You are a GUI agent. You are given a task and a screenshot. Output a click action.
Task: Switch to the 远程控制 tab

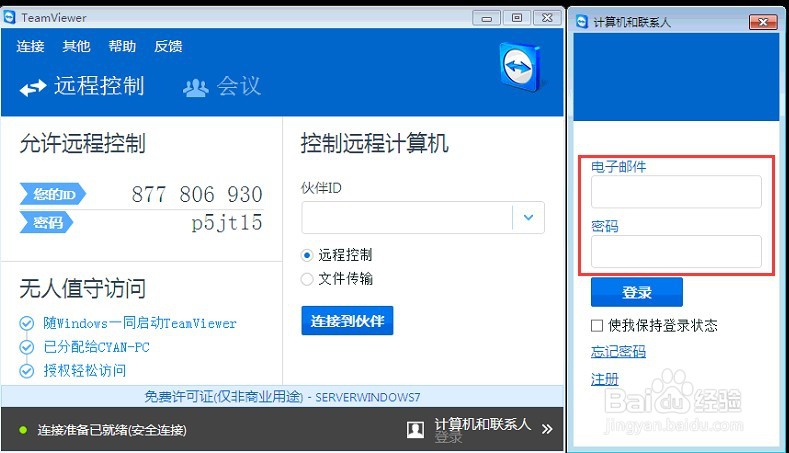point(82,86)
